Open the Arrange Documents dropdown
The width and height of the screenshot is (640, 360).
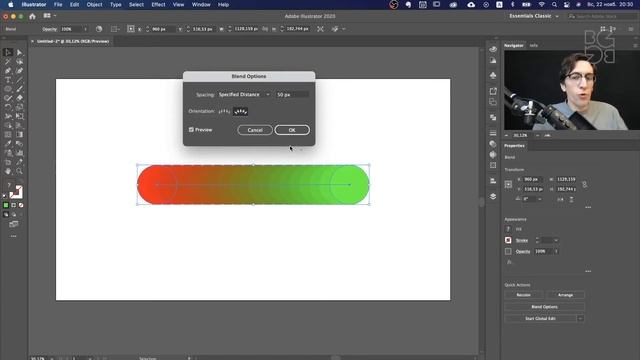[x=49, y=16]
